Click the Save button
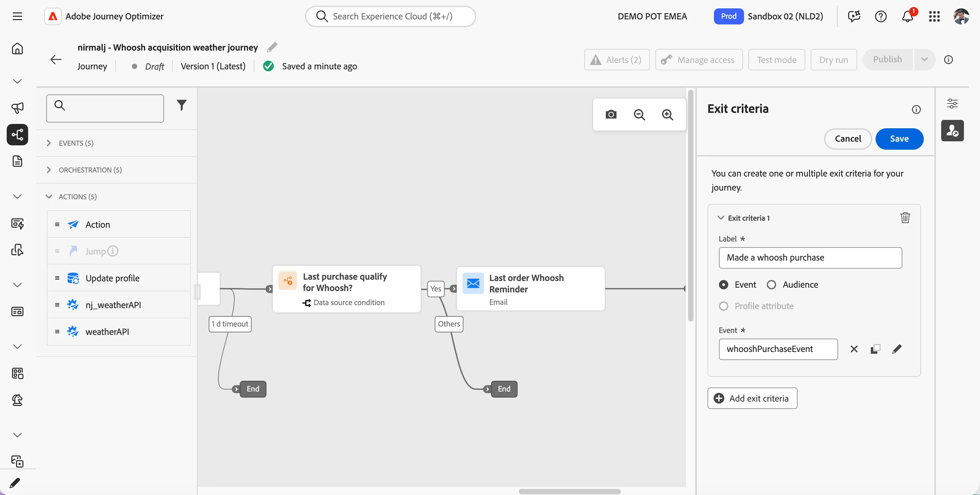 (899, 139)
